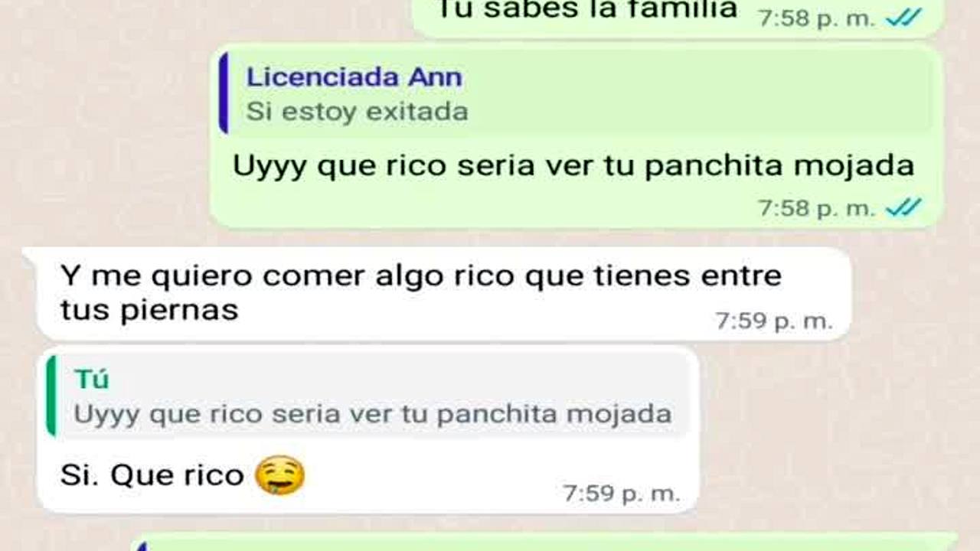Tap 7:59 p. m. timestamp beside 'tus piernas'
Viewport: 980px width, 551px height.
[x=773, y=321]
